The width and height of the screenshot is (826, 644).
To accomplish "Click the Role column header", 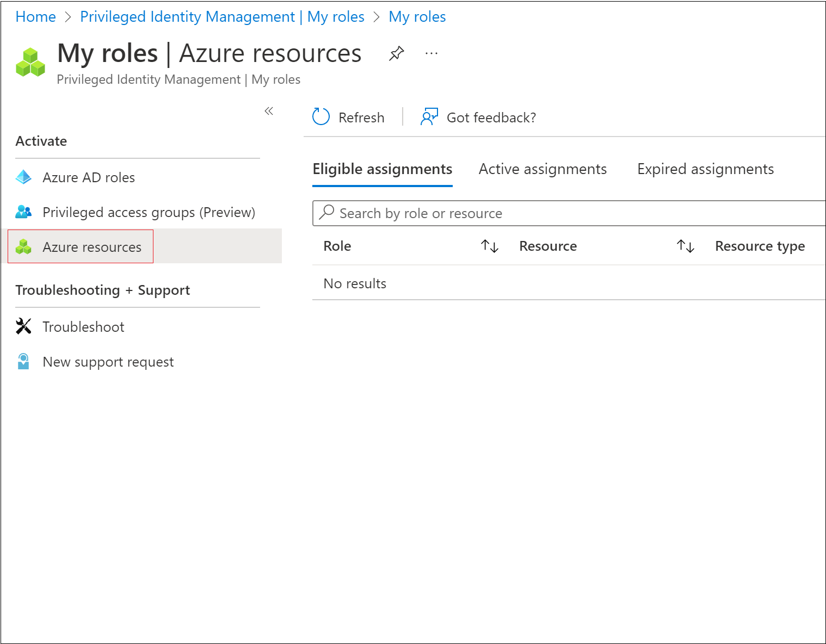I will (x=337, y=246).
